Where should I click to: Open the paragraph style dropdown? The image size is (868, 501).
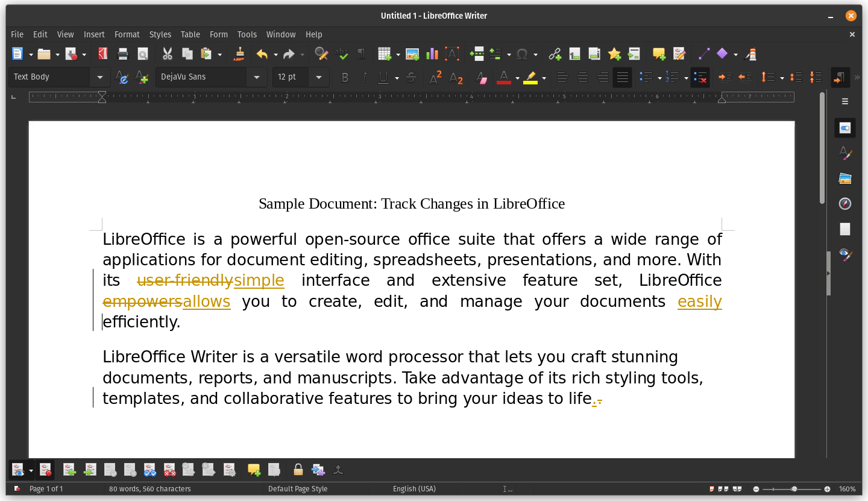(x=99, y=77)
